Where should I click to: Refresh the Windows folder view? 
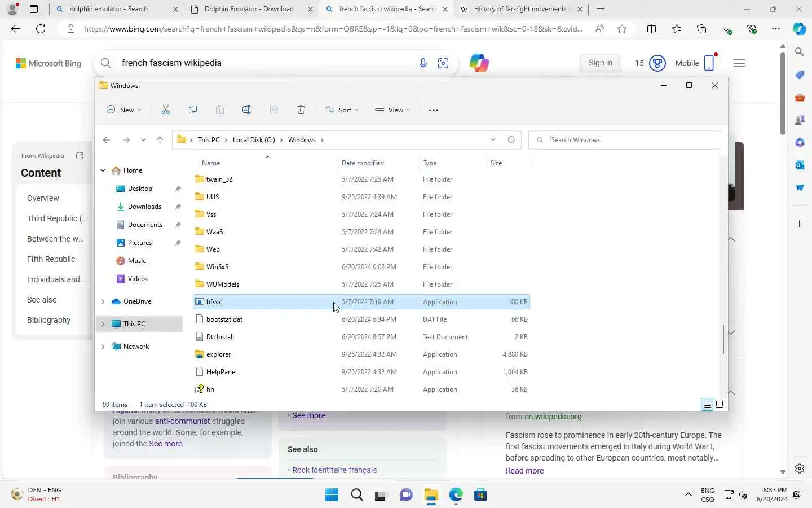tap(511, 140)
